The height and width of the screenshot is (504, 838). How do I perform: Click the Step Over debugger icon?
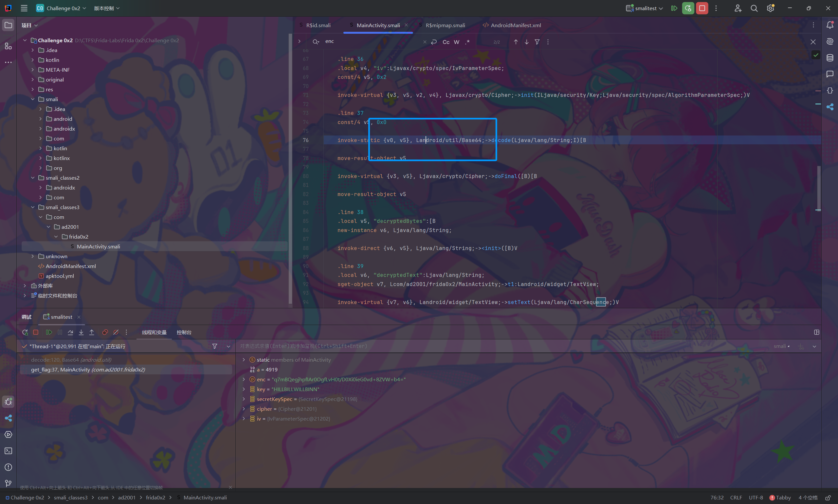coord(70,332)
